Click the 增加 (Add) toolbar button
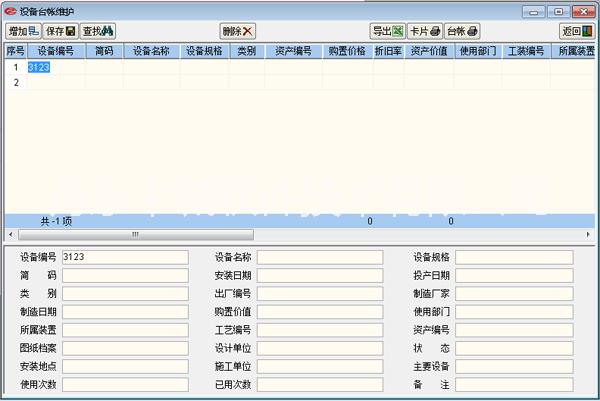 coord(23,31)
